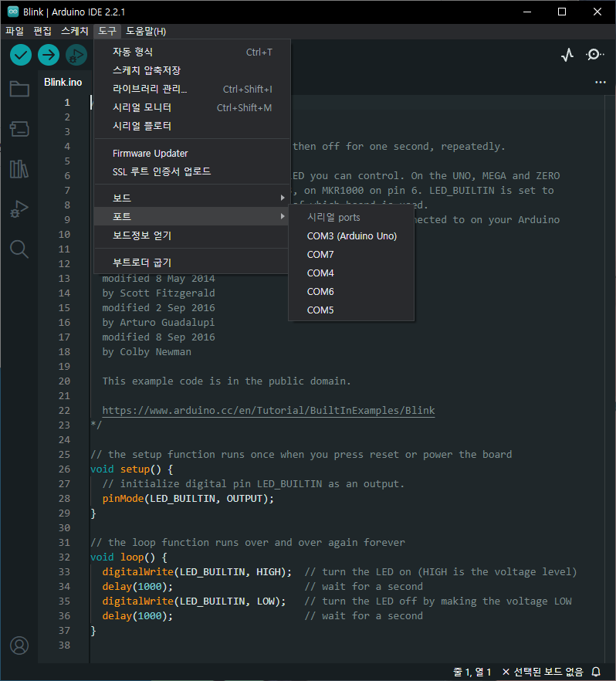The image size is (616, 681).
Task: Close the open 도구 menu
Action: tap(107, 31)
